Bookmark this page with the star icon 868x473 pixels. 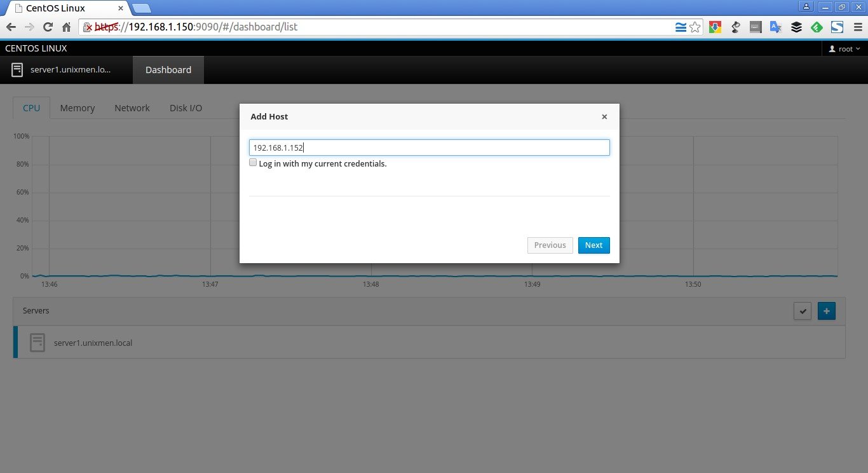pyautogui.click(x=695, y=27)
